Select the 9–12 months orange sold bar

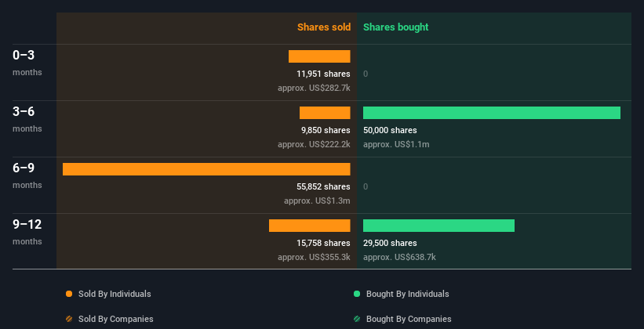click(310, 226)
